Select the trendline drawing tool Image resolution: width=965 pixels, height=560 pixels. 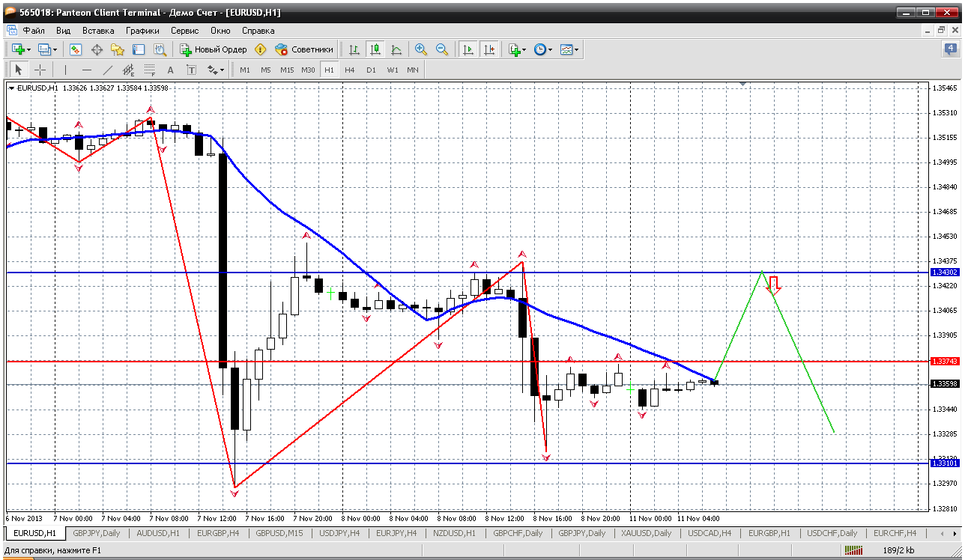pyautogui.click(x=108, y=70)
